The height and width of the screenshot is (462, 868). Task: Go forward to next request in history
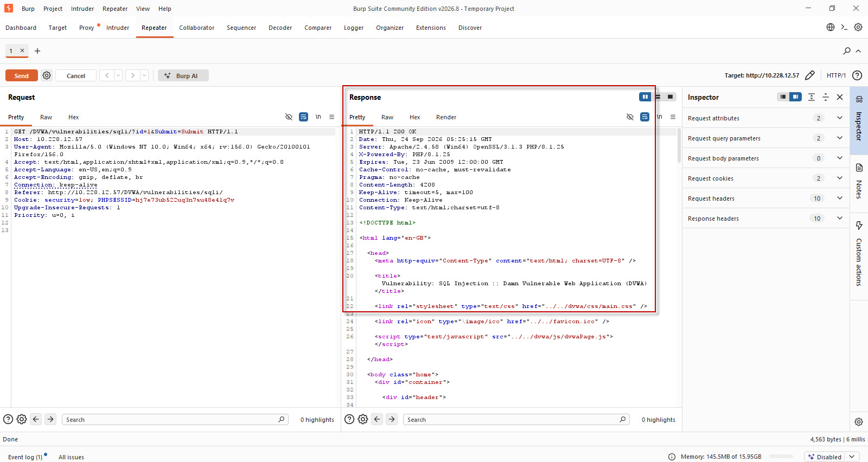point(133,75)
